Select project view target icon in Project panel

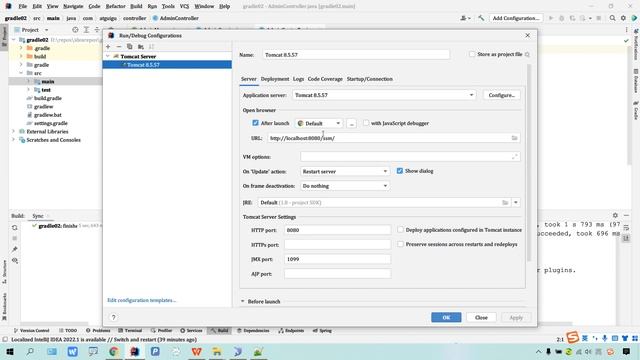coord(75,30)
